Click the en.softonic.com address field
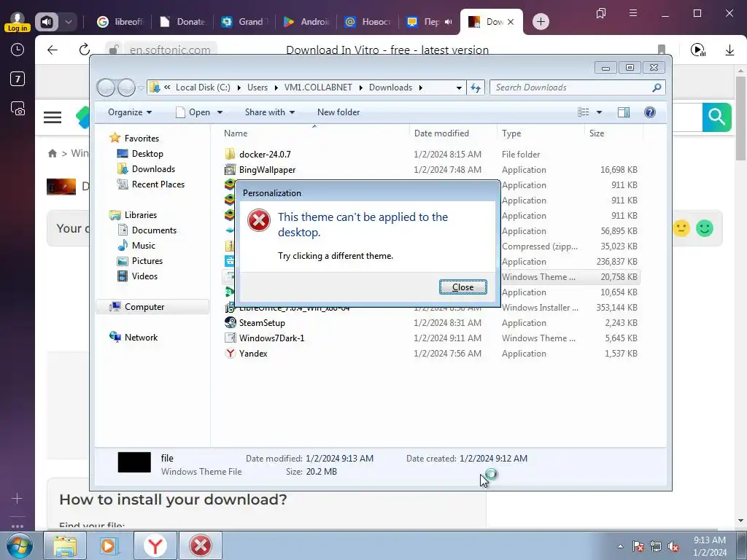 coord(169,50)
